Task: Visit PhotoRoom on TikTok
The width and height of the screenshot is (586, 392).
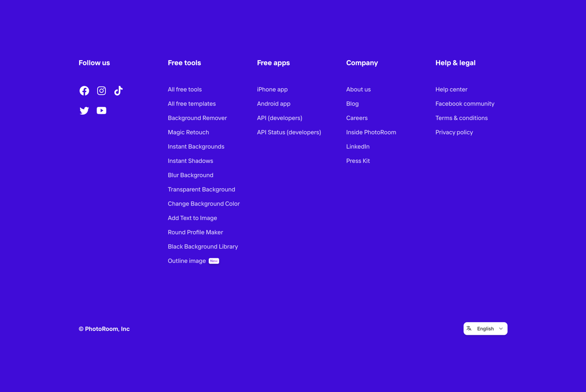Action: (118, 90)
